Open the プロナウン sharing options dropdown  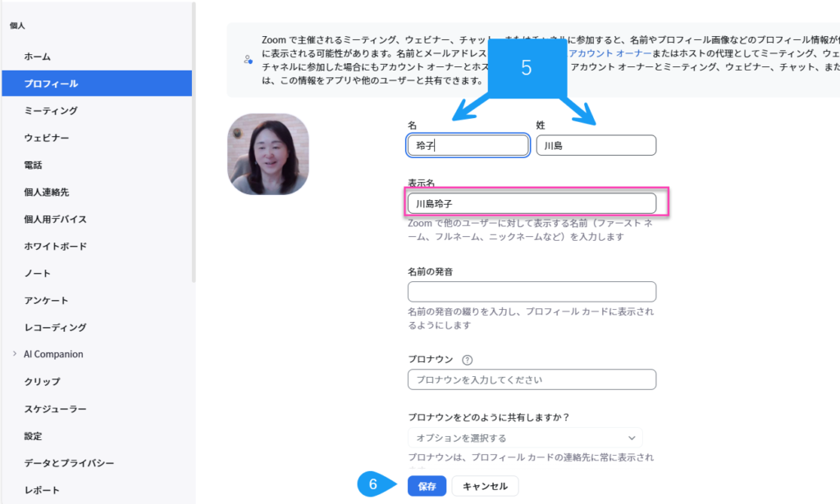tap(525, 438)
